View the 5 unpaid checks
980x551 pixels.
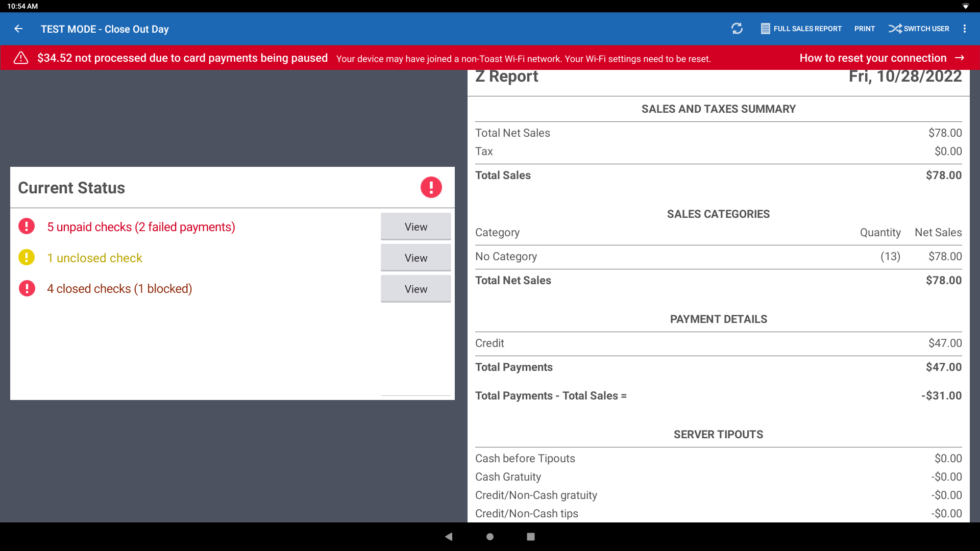pos(415,226)
